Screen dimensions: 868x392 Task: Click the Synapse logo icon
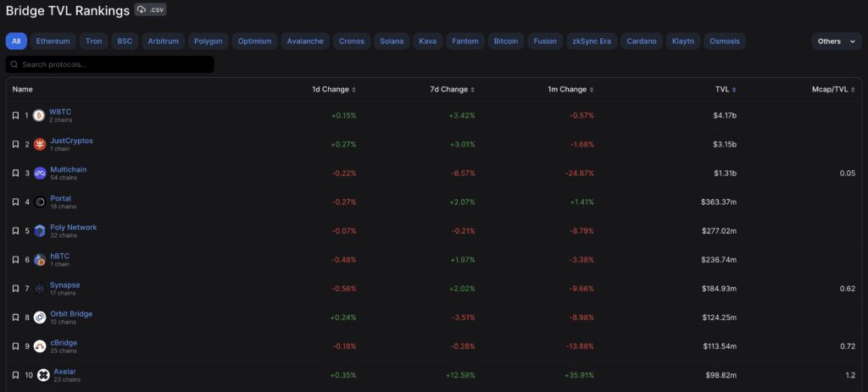(x=39, y=289)
